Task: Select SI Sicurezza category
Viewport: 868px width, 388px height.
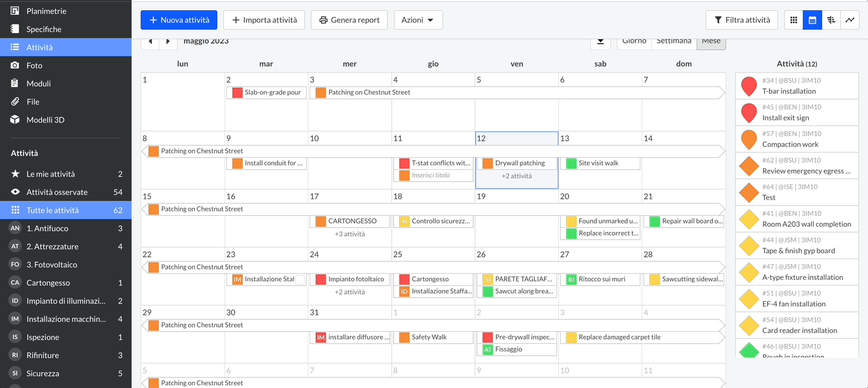Action: click(66, 373)
